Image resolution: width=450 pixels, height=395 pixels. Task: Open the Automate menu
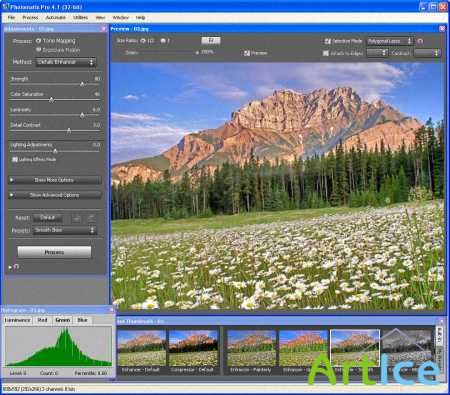(x=55, y=17)
